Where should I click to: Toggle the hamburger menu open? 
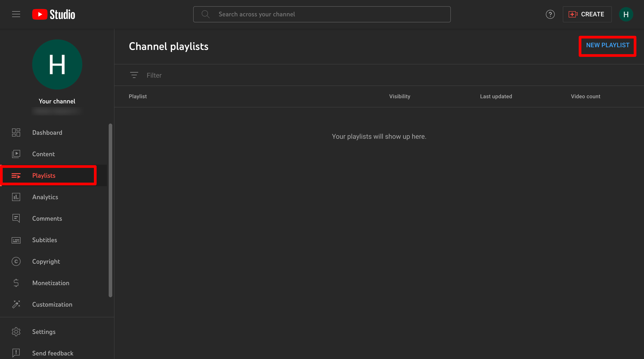(x=16, y=14)
